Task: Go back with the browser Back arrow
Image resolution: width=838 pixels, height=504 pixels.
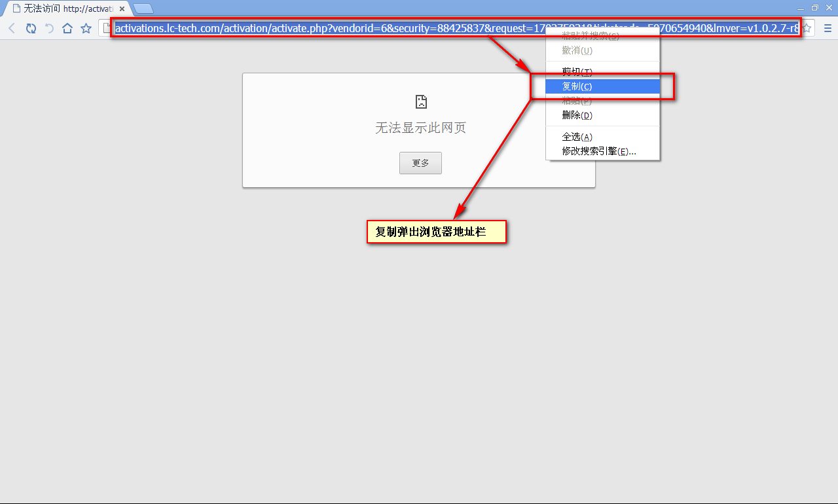Action: pyautogui.click(x=12, y=28)
